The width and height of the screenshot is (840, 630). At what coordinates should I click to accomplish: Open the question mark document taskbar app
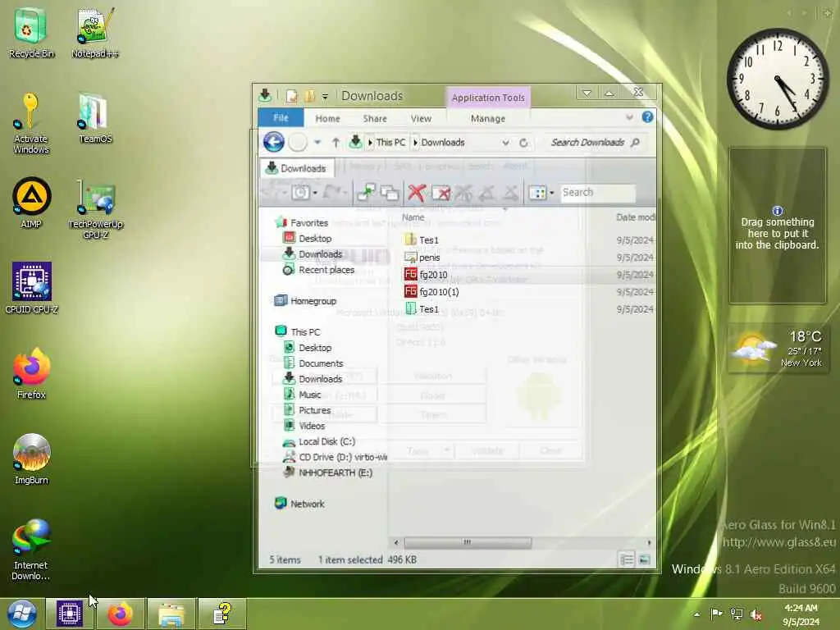(x=221, y=614)
